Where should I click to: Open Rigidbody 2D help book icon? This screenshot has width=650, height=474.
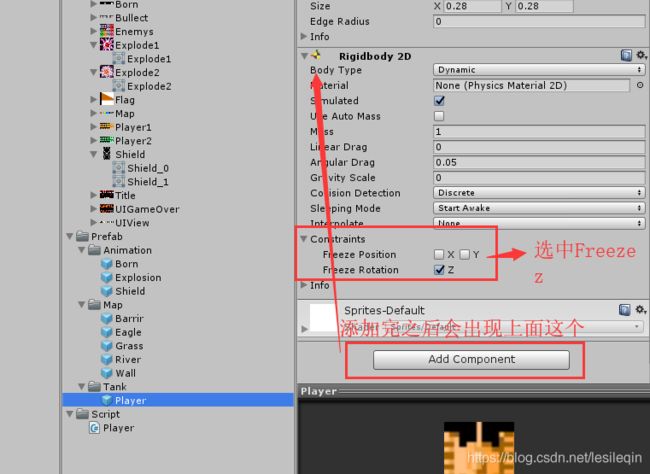(626, 55)
